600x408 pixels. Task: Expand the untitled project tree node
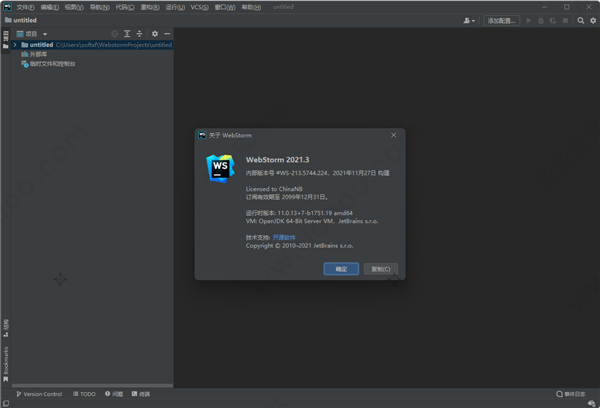[x=15, y=45]
